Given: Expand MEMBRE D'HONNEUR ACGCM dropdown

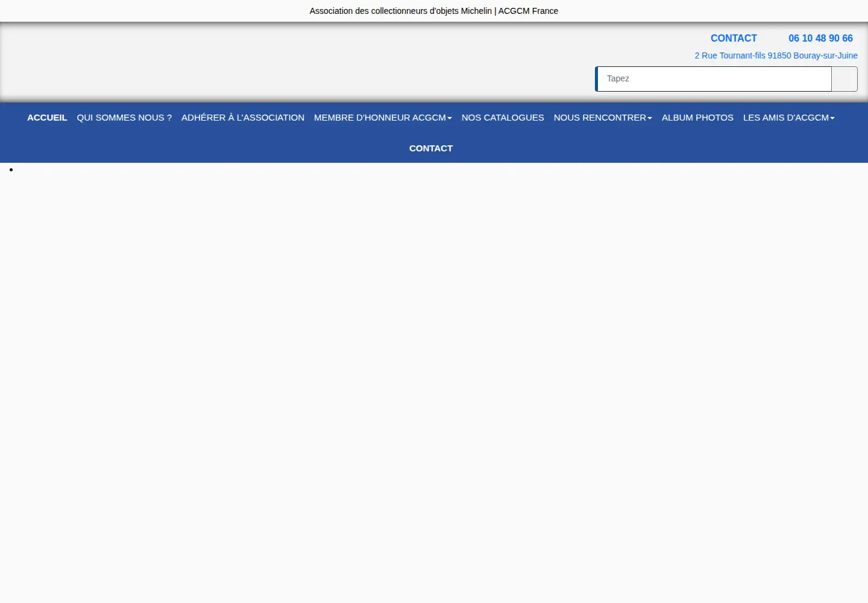Looking at the screenshot, I should coord(383,118).
